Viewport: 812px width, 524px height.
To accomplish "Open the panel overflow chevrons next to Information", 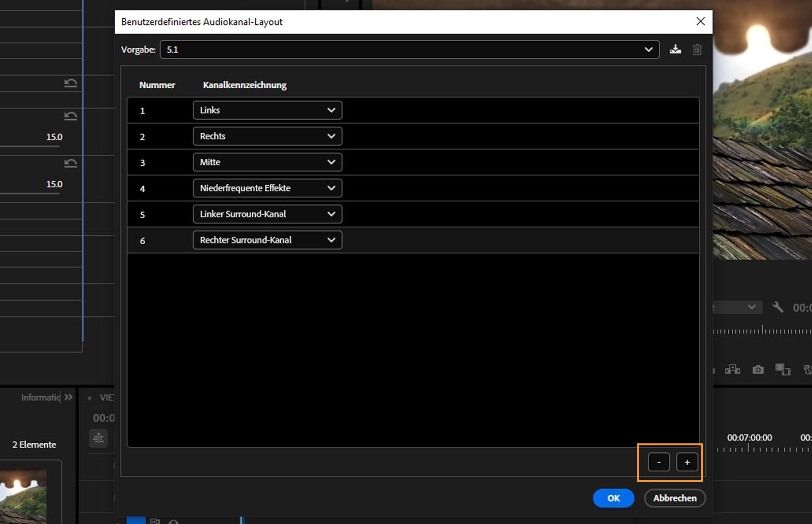I will coord(69,397).
